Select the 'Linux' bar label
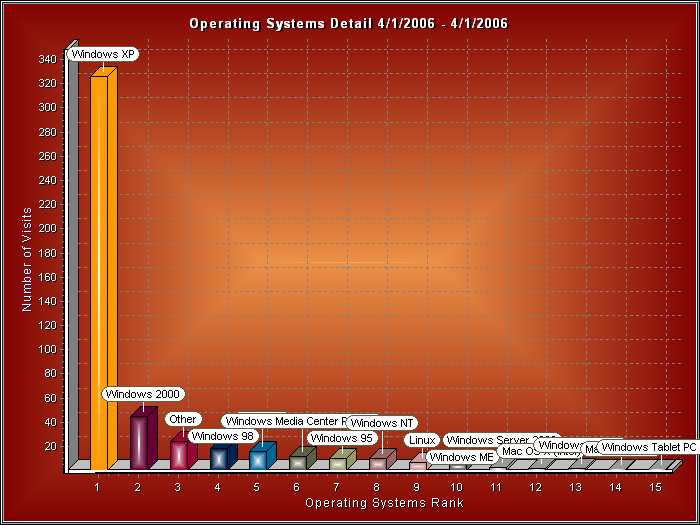Screen dimensions: 700x525 [422, 440]
